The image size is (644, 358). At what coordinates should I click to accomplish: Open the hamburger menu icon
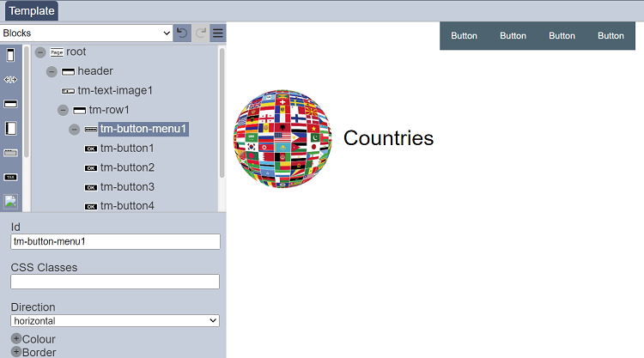point(218,33)
